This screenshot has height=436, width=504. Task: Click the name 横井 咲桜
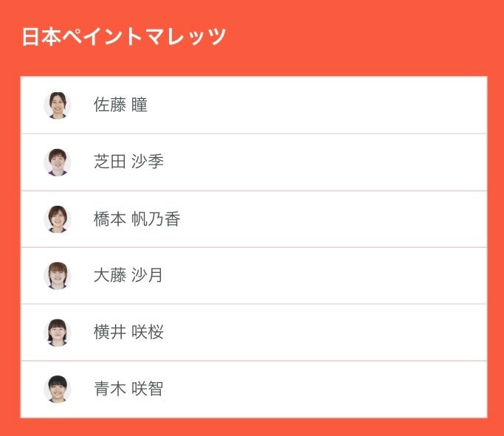click(128, 333)
